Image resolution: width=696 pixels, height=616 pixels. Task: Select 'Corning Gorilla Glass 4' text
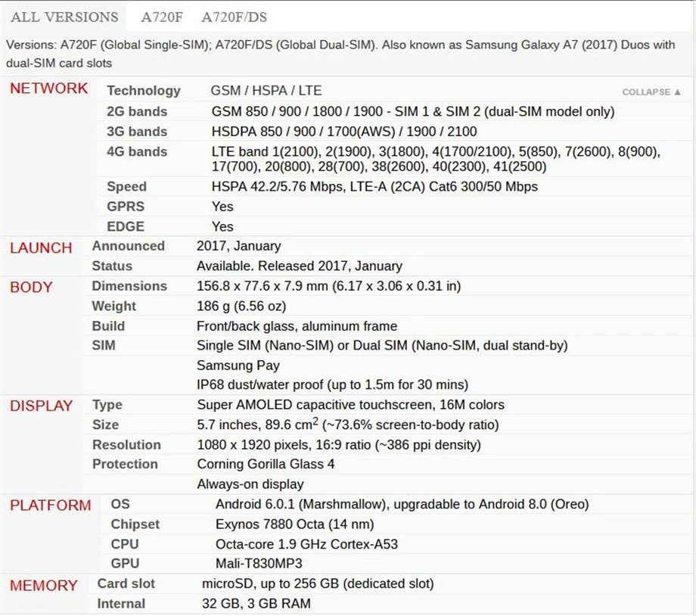click(x=266, y=464)
